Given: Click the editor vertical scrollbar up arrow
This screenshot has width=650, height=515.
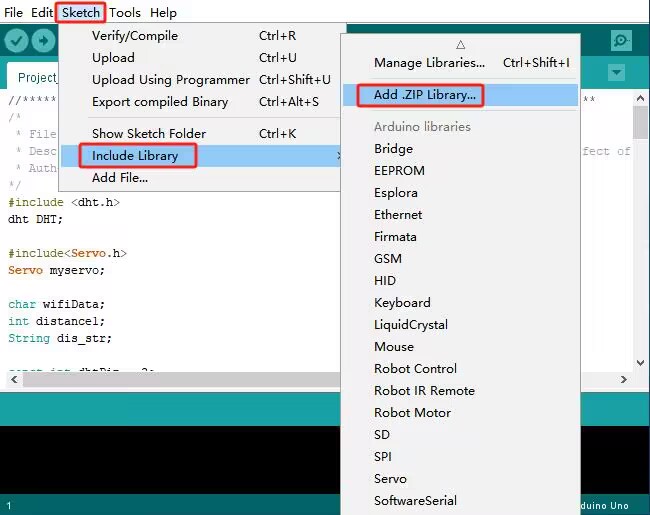Looking at the screenshot, I should pyautogui.click(x=640, y=98).
